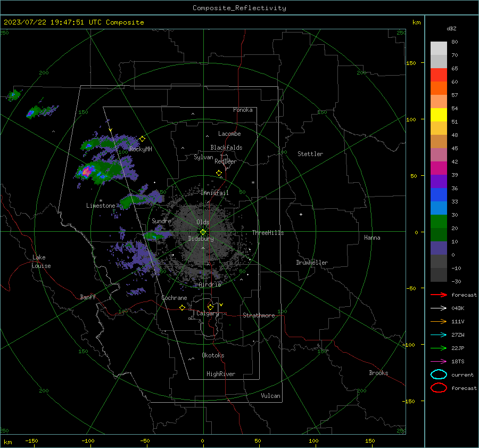The height and width of the screenshot is (448, 479).
Task: Click the Sundre town label
Action: (161, 221)
